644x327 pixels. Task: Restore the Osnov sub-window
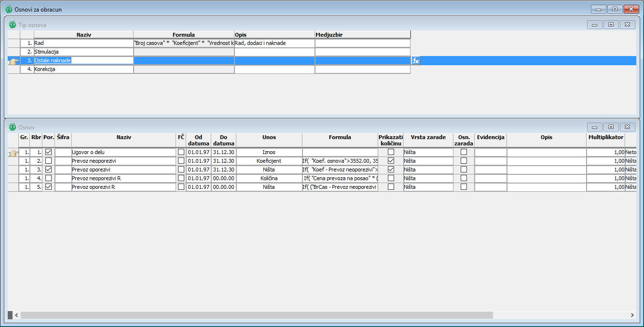coord(611,127)
